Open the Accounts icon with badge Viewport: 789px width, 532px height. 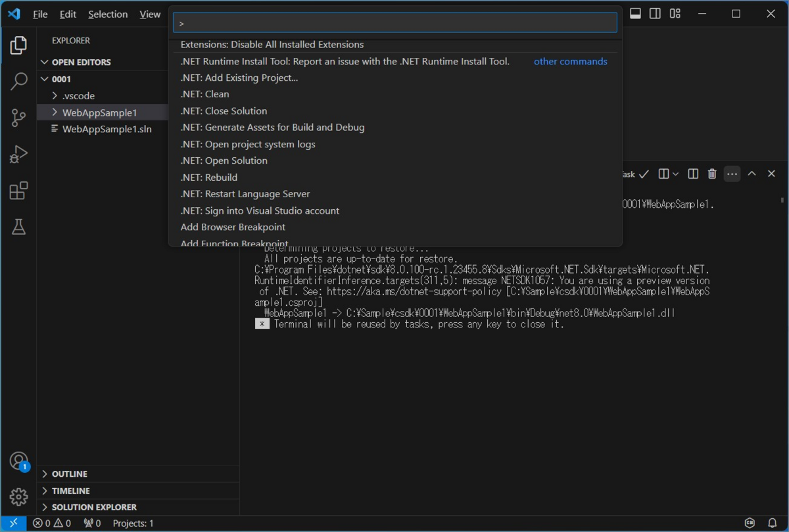tap(18, 461)
